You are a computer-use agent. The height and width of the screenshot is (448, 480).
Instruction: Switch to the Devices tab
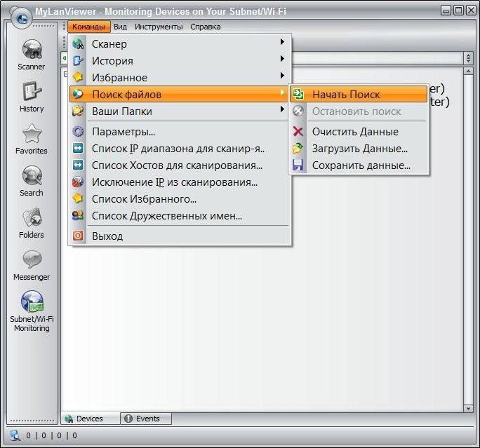pyautogui.click(x=90, y=419)
